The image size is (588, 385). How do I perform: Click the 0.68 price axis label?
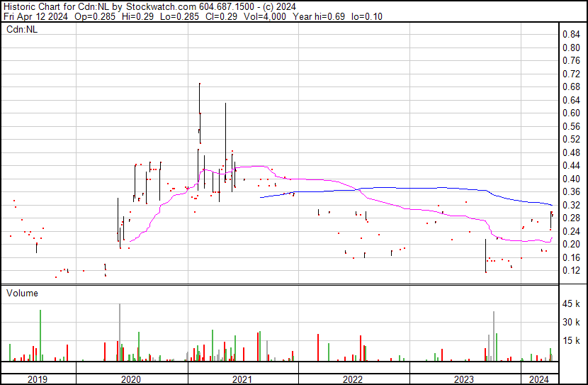coord(571,87)
